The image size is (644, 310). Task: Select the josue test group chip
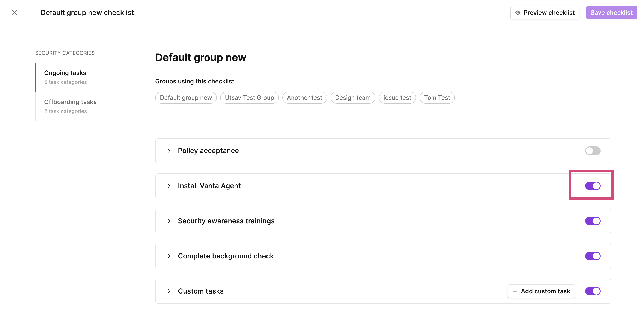click(397, 98)
